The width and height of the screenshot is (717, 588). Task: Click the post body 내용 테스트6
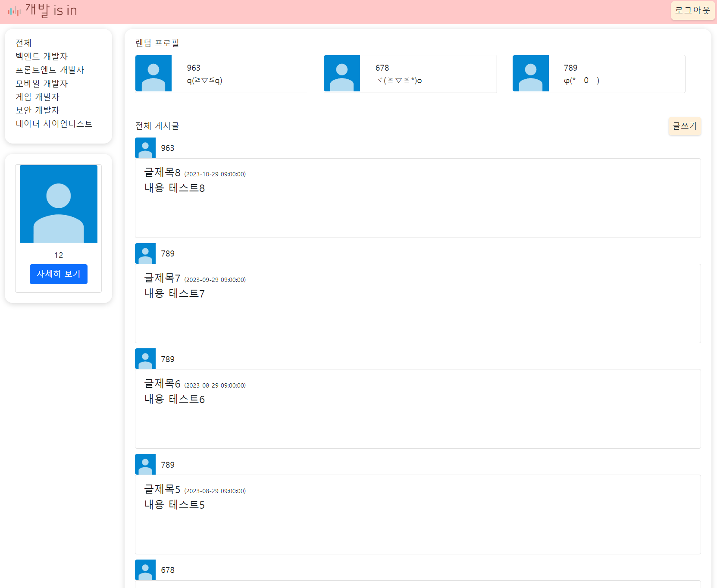point(175,399)
